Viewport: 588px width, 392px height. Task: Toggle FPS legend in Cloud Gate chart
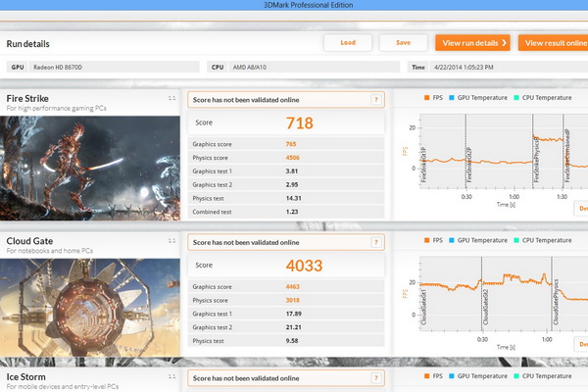click(x=433, y=240)
